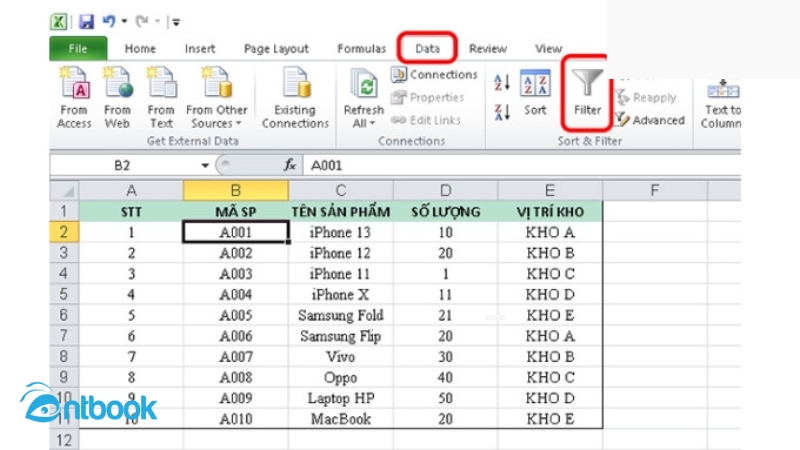This screenshot has height=450, width=800.
Task: Select column F header
Action: click(655, 191)
